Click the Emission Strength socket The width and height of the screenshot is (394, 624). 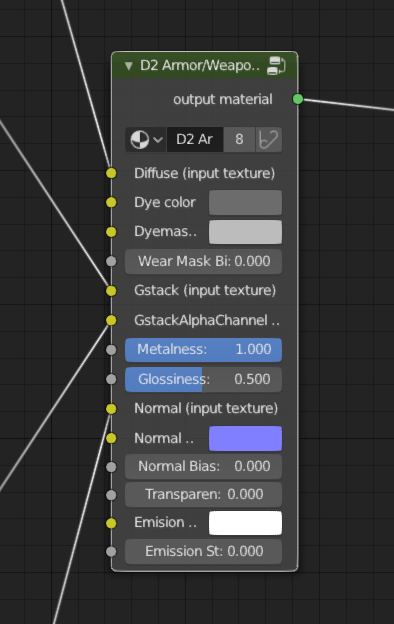coord(111,552)
